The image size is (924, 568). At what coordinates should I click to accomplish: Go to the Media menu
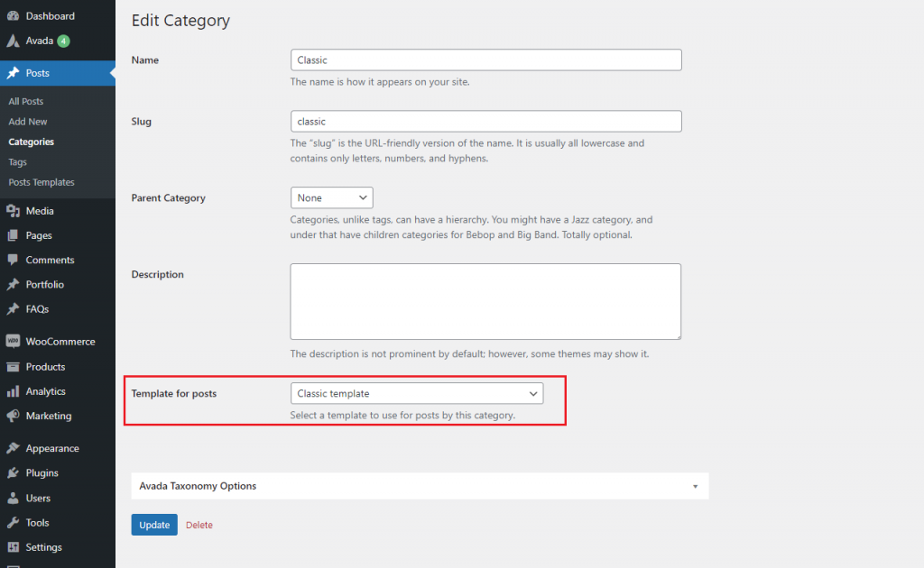pos(40,211)
